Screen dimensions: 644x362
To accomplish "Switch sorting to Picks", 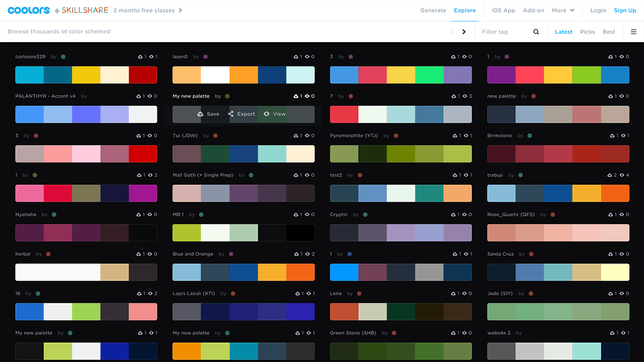I will point(587,32).
